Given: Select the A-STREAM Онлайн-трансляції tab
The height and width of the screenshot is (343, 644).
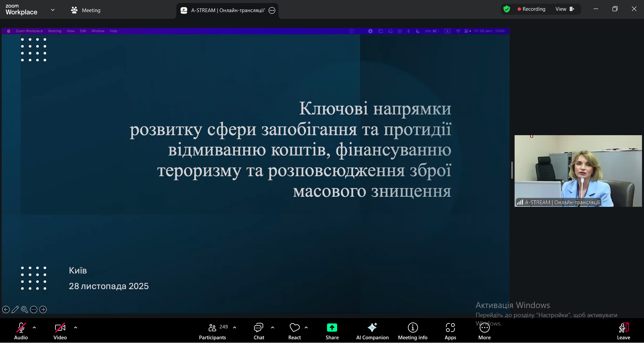Looking at the screenshot, I should 224,10.
